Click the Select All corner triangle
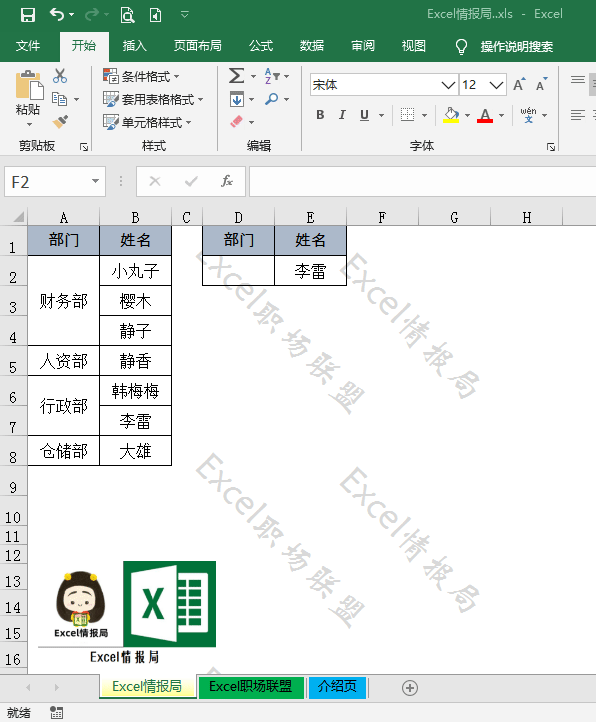Screen dimensions: 596x722 18,216
